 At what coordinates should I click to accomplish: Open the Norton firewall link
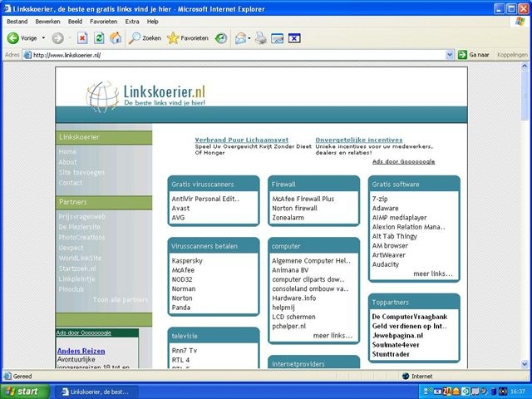pyautogui.click(x=294, y=209)
